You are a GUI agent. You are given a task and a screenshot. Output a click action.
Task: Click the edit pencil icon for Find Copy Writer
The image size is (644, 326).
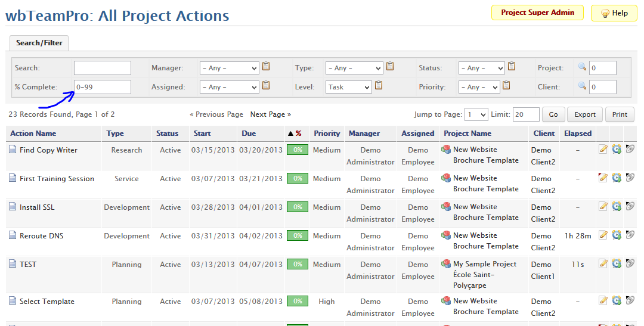click(x=603, y=149)
